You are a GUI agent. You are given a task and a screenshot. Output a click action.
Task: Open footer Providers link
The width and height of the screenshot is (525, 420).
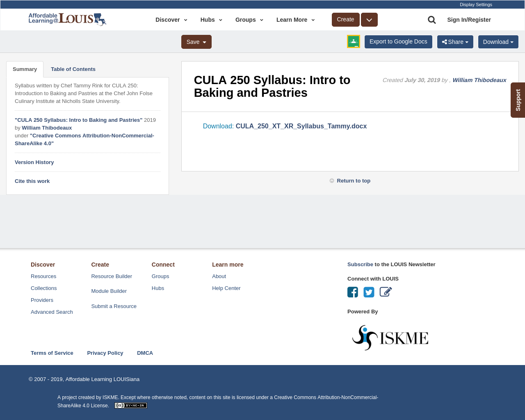click(42, 300)
